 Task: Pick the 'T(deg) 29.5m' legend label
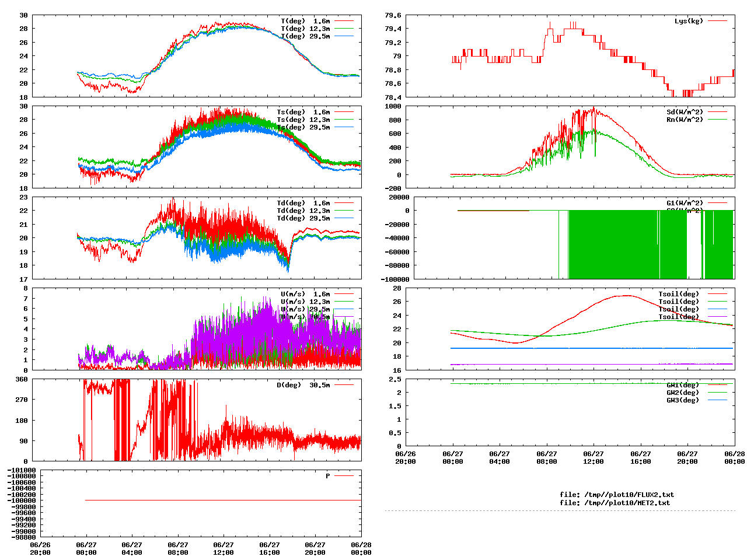point(305,36)
